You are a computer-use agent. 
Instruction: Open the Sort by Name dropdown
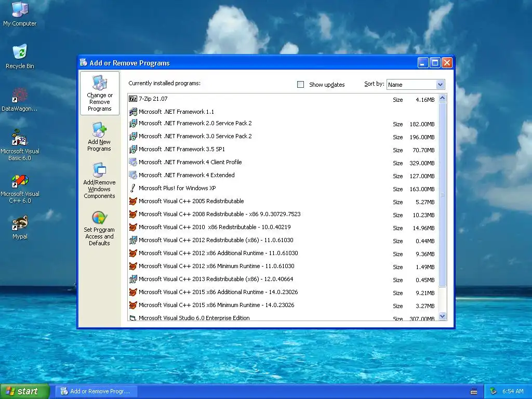point(416,85)
